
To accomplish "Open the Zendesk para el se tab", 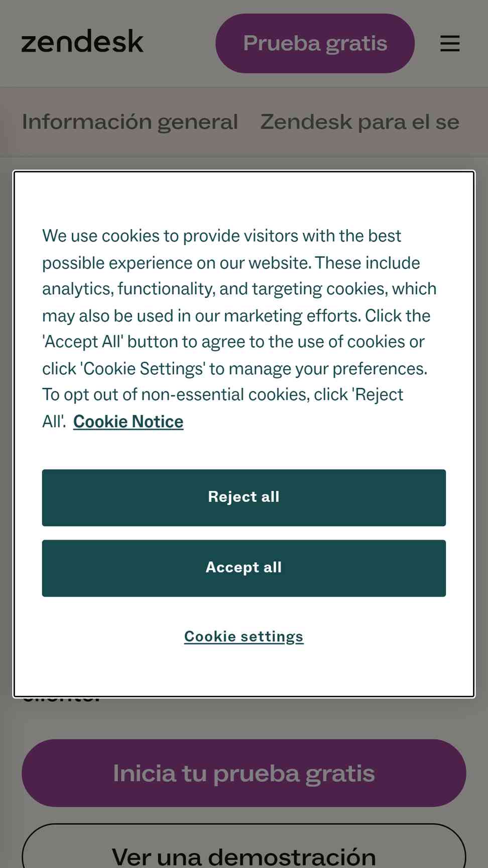I will [x=360, y=122].
